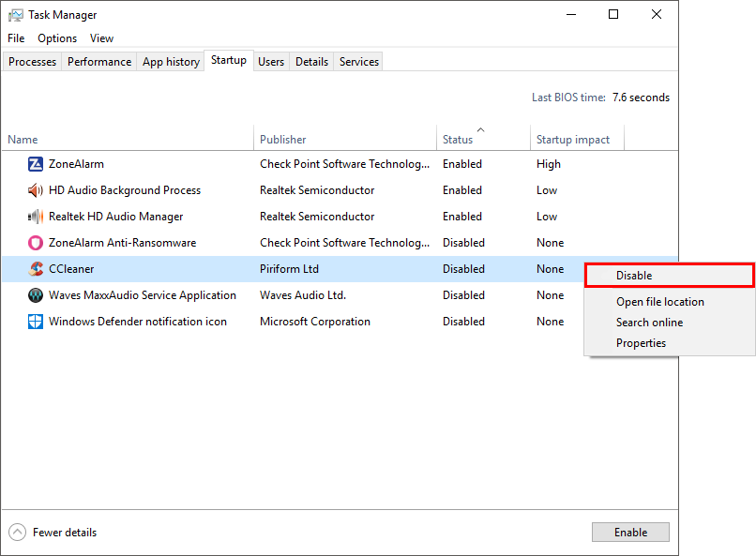This screenshot has width=756, height=556.
Task: Sort by the Publisher column header
Action: point(345,138)
